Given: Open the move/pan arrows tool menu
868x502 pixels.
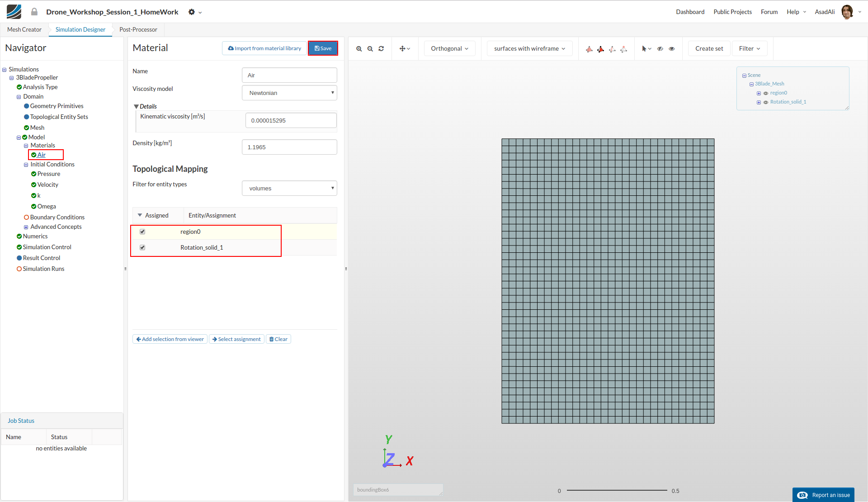Looking at the screenshot, I should tap(405, 49).
